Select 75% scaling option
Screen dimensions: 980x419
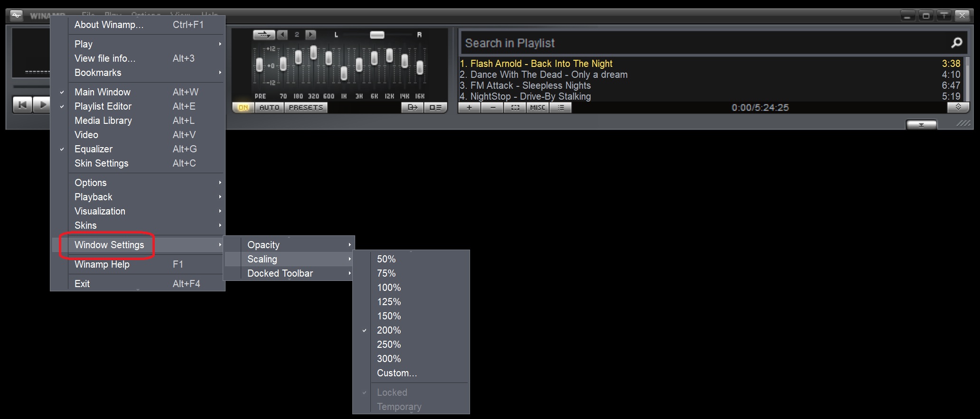411,273
